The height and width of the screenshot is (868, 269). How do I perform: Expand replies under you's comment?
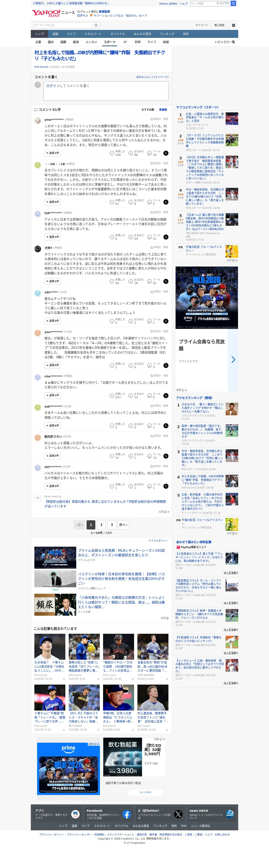coord(53,366)
